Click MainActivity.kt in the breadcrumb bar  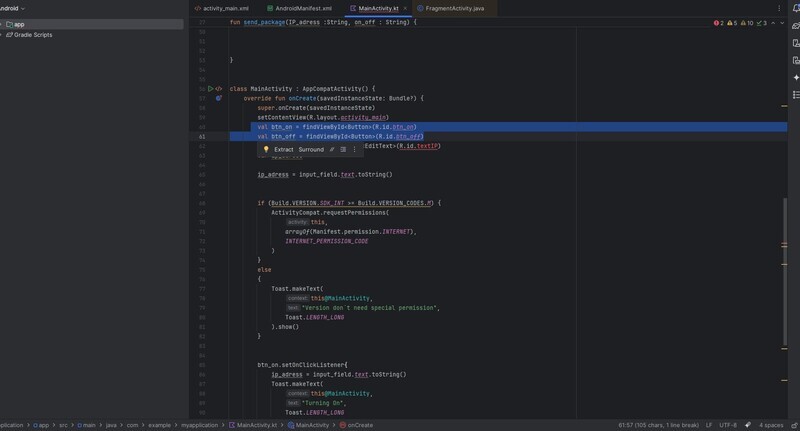[x=253, y=425]
